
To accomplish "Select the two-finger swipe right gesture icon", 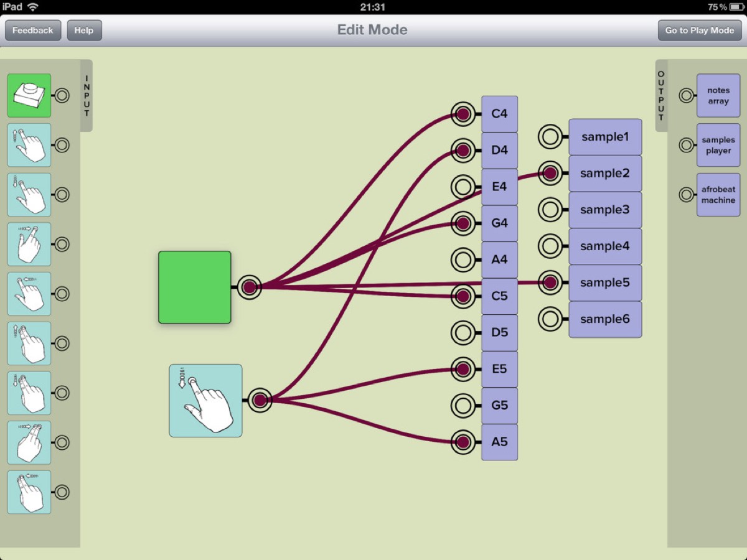I will [x=29, y=442].
